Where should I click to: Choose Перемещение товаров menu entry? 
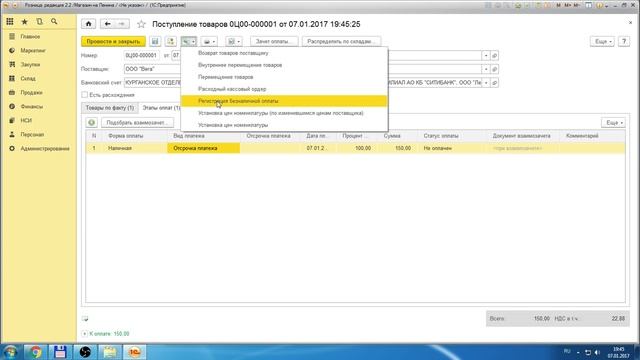(284, 77)
